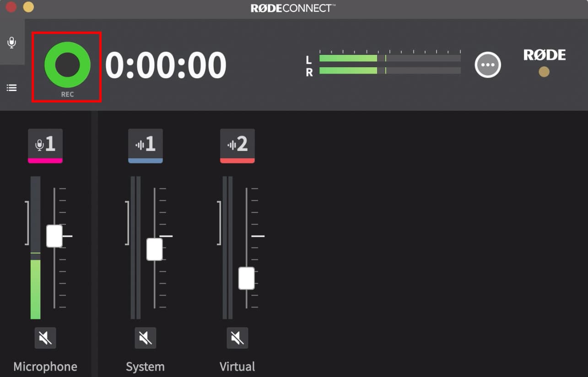Mute the Virtual channel
Screen dimensions: 588x377
point(237,338)
